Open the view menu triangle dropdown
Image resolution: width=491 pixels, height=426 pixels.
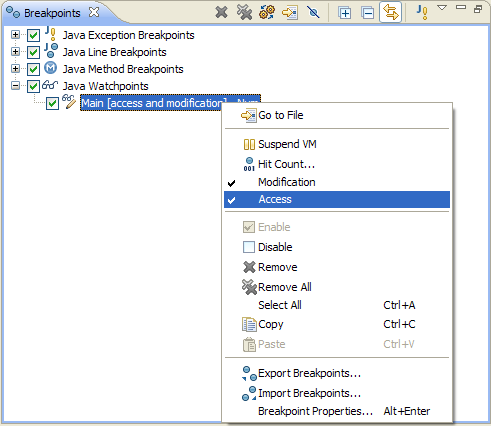click(442, 8)
